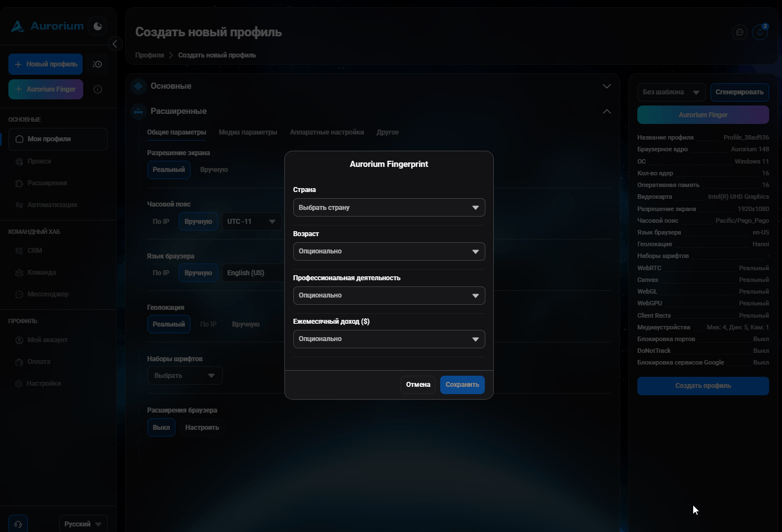Select По IP for Часовой пояс
Screen dimensions: 782x532
[161, 222]
